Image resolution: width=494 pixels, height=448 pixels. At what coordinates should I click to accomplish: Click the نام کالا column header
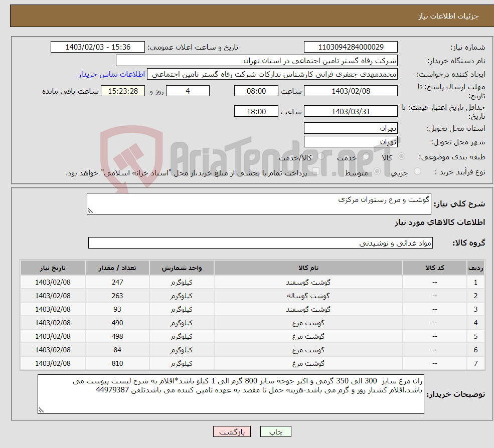click(x=308, y=268)
